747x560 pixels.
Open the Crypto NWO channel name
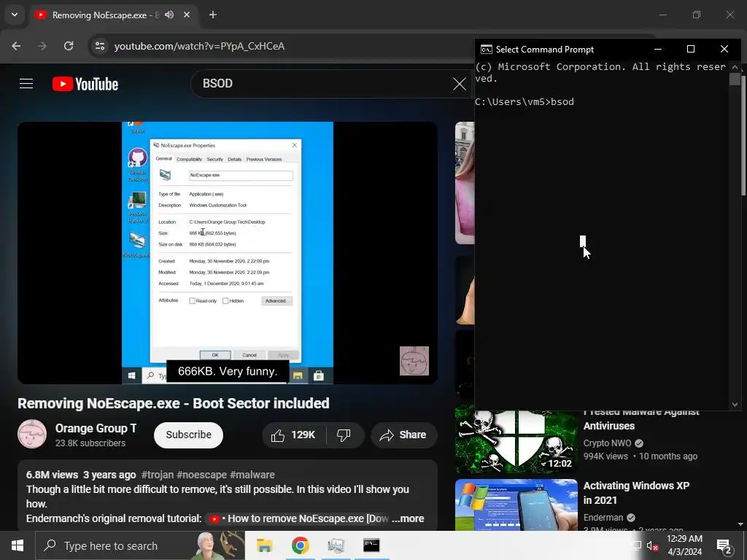point(607,443)
